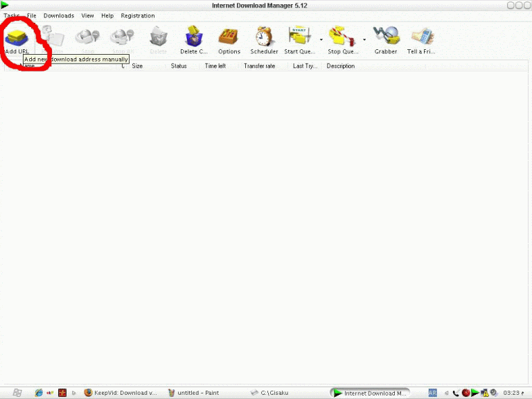Open the Options toolbox icon

(x=229, y=37)
